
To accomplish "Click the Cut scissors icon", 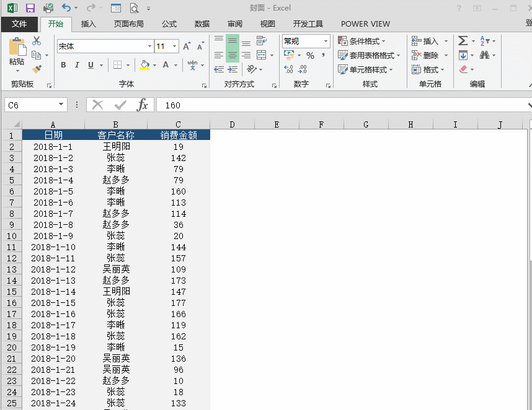I will coord(37,41).
